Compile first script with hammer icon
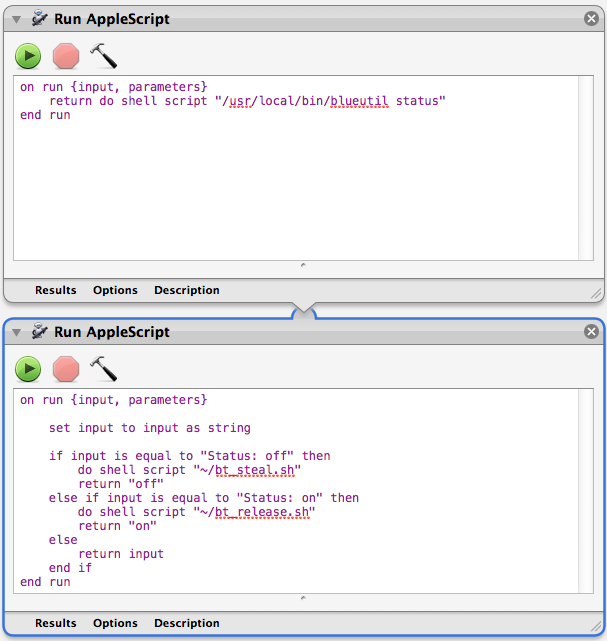Screen dimensions: 607x641 coord(103,56)
